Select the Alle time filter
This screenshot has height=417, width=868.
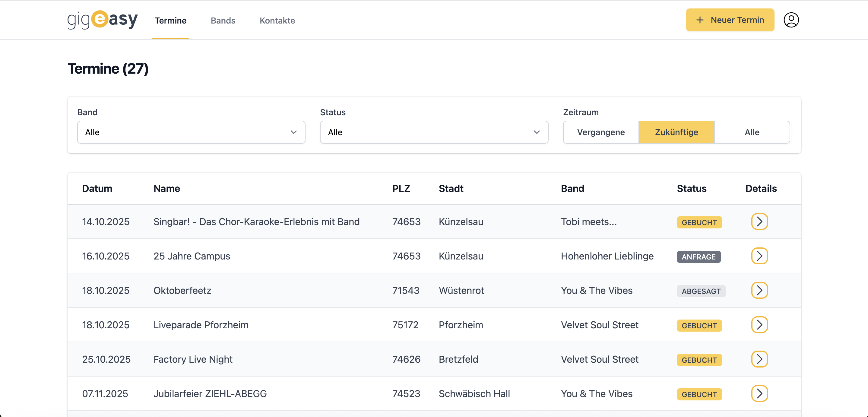pyautogui.click(x=752, y=132)
